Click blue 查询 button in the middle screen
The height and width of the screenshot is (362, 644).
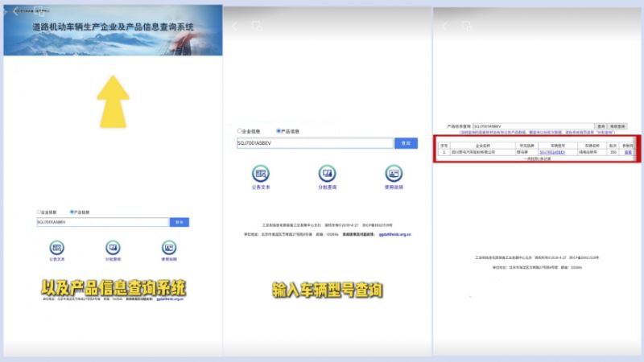[x=406, y=143]
